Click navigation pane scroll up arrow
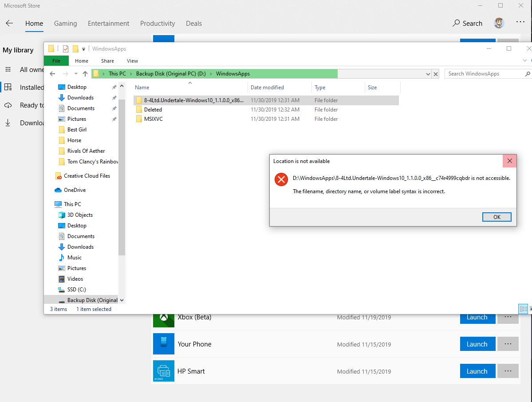Viewport: 532px width, 402px height. point(122,86)
